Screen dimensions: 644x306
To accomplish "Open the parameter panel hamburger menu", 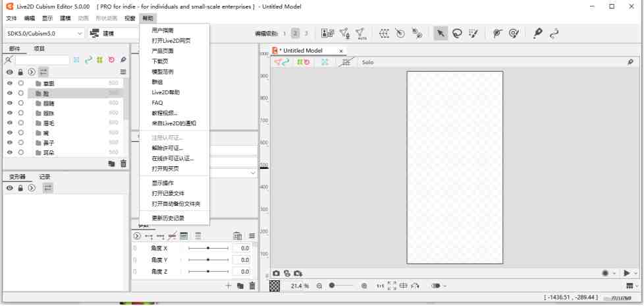I will pyautogui.click(x=252, y=236).
